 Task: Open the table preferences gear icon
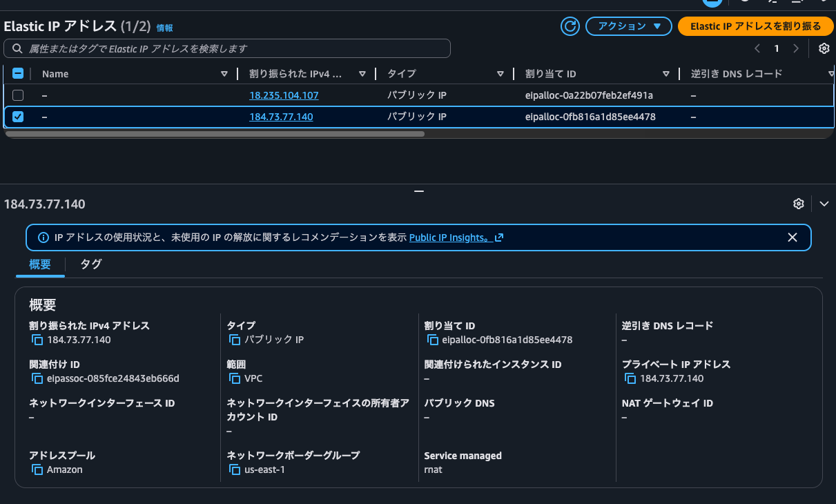point(824,48)
